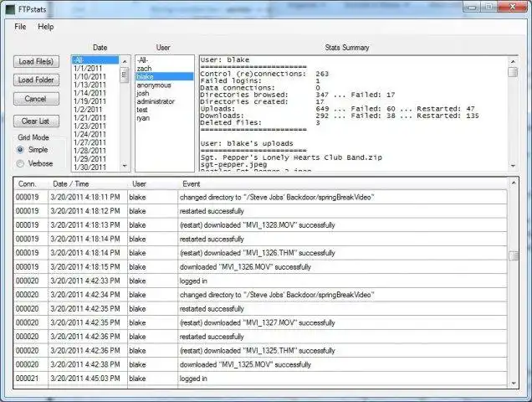Image resolution: width=532 pixels, height=402 pixels.
Task: Click the Clear List button
Action: (x=36, y=121)
